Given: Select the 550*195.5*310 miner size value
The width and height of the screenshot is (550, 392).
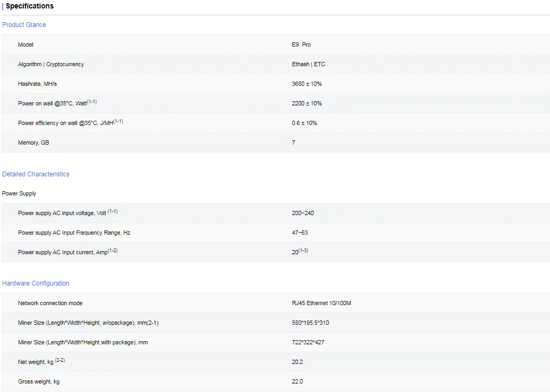Looking at the screenshot, I should (310, 323).
